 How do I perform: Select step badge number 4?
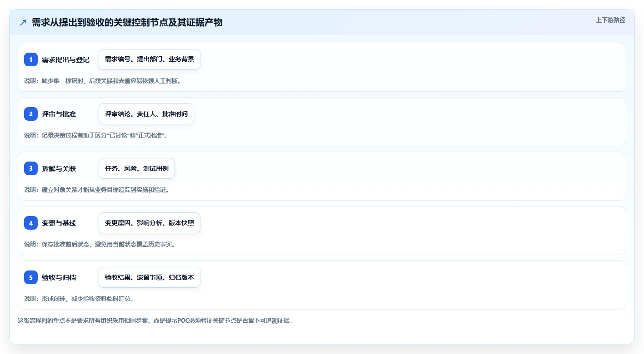pyautogui.click(x=31, y=223)
